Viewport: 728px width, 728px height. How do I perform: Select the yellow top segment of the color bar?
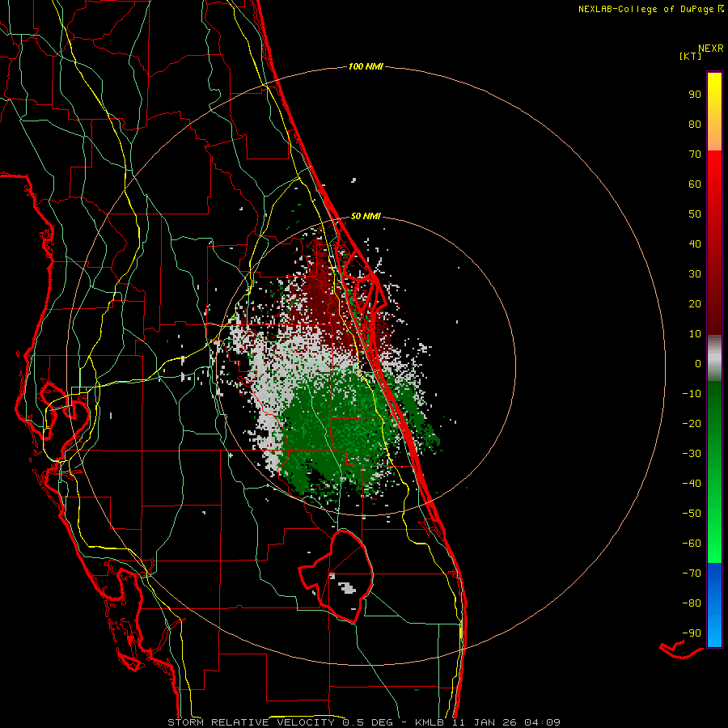click(714, 112)
